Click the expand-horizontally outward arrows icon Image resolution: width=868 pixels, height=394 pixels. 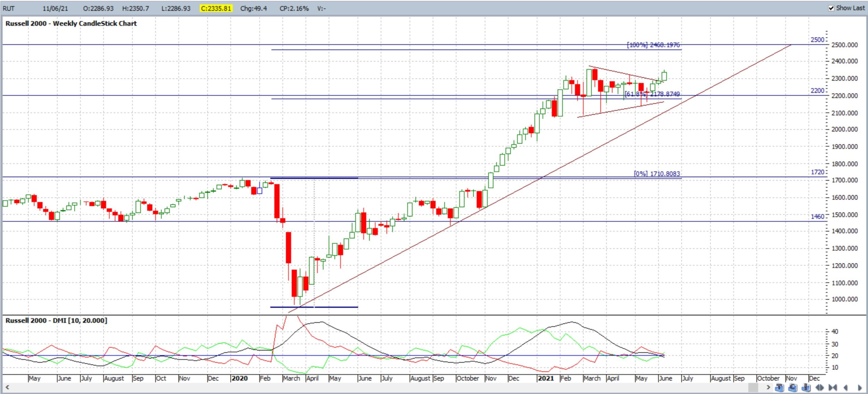coord(820,387)
